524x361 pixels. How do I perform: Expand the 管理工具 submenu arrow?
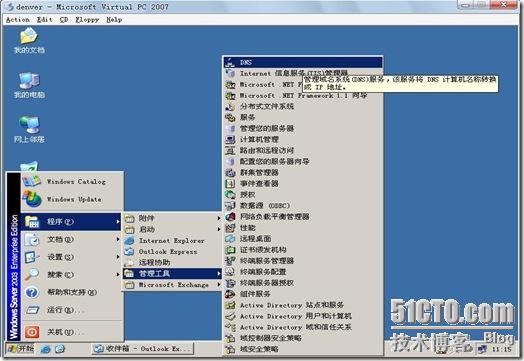tap(219, 273)
